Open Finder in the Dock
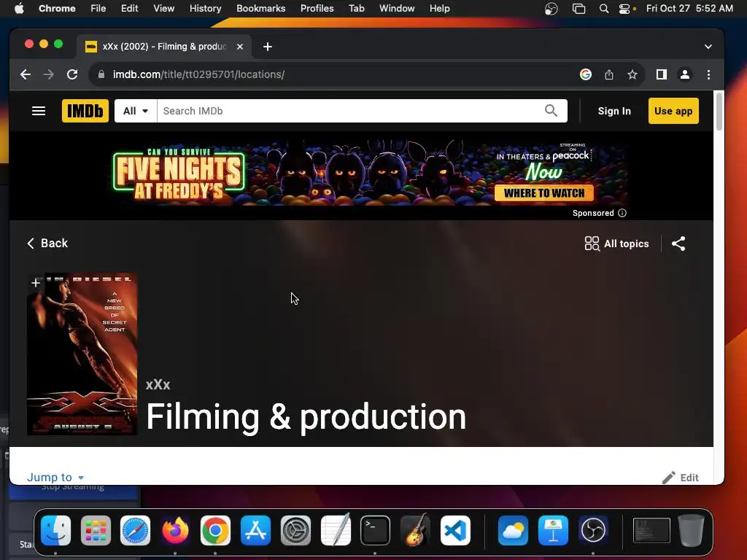The width and height of the screenshot is (747, 560). (55, 531)
